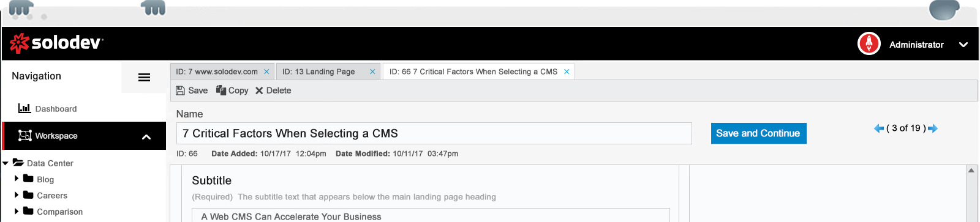Collapse the Data Center tree node
The height and width of the screenshot is (222, 980).
coord(6,163)
